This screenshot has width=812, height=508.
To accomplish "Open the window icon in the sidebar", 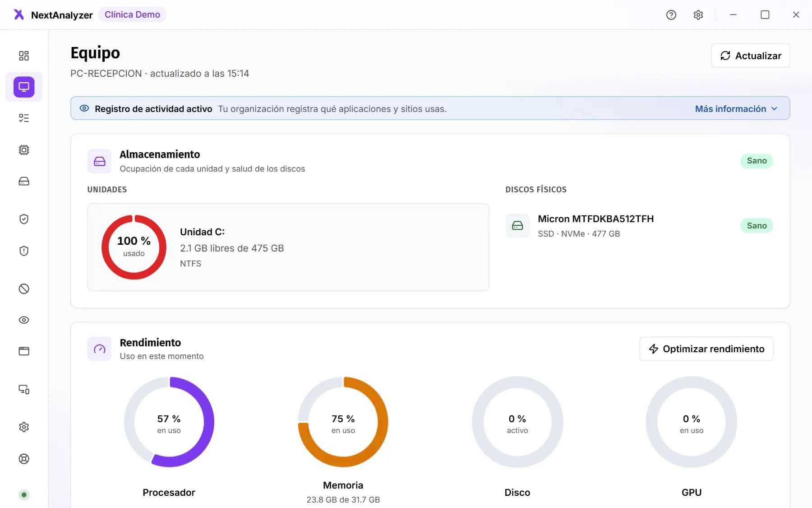I will (x=24, y=351).
